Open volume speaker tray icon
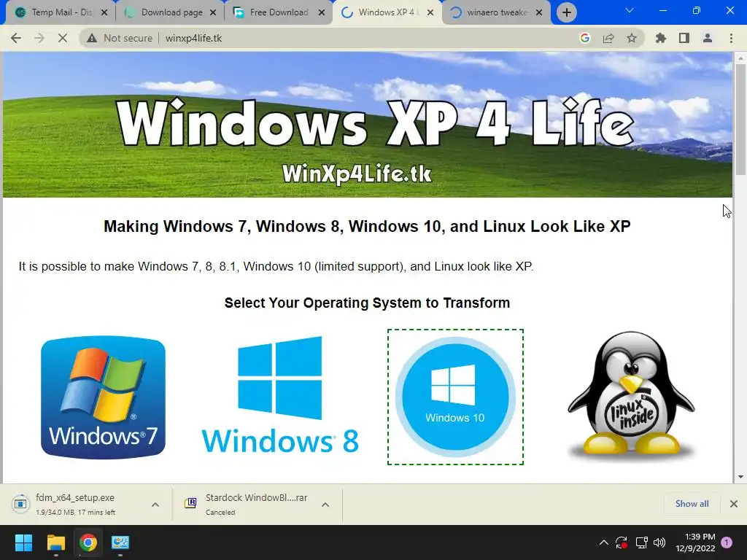 click(659, 542)
